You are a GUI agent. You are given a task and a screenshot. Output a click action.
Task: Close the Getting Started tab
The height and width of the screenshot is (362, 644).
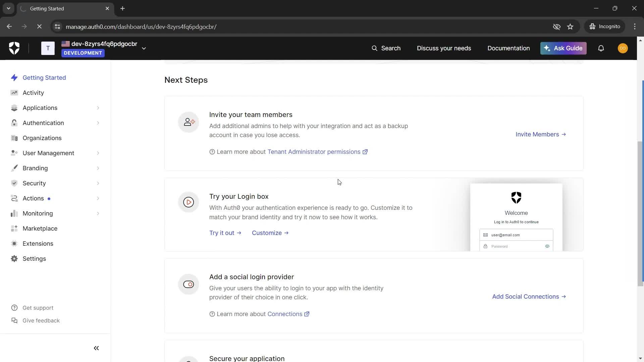pyautogui.click(x=107, y=8)
